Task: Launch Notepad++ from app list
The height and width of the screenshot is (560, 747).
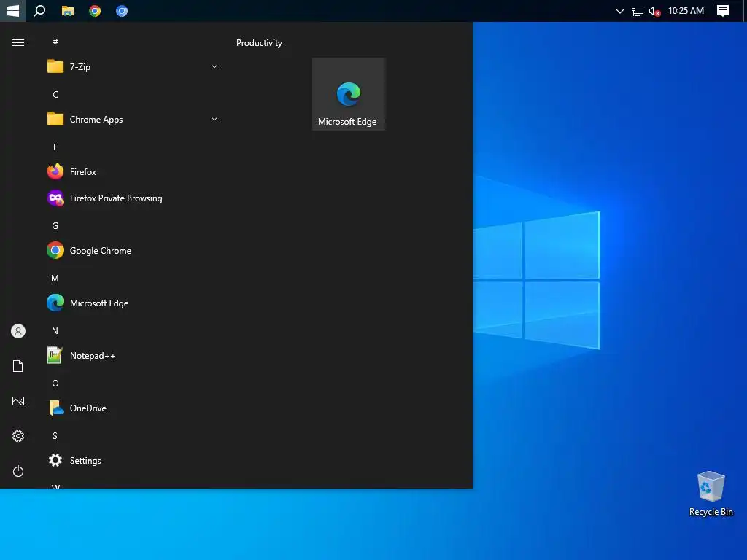Action: [133, 355]
